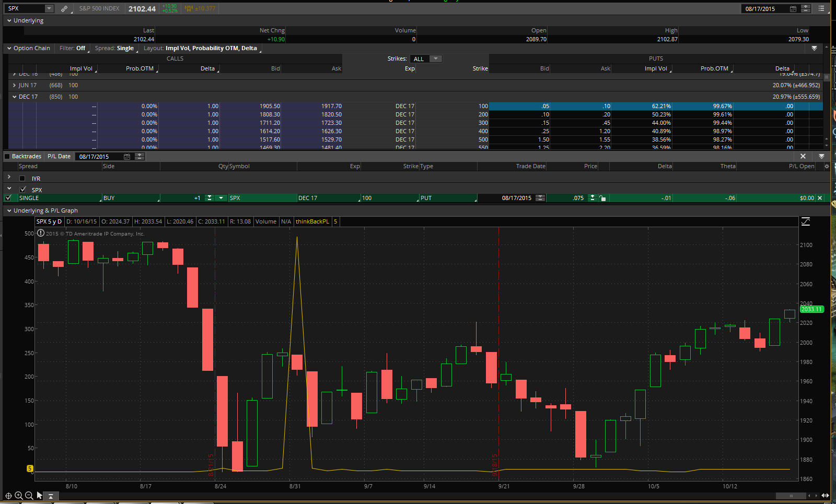This screenshot has width=836, height=504.
Task: Click the chart info circle icon
Action: click(x=41, y=233)
